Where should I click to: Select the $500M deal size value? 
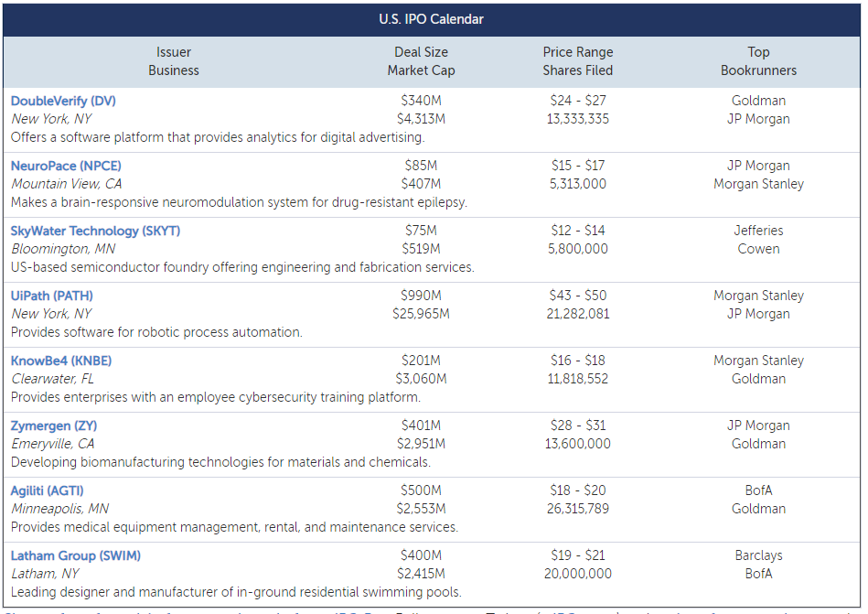(422, 490)
